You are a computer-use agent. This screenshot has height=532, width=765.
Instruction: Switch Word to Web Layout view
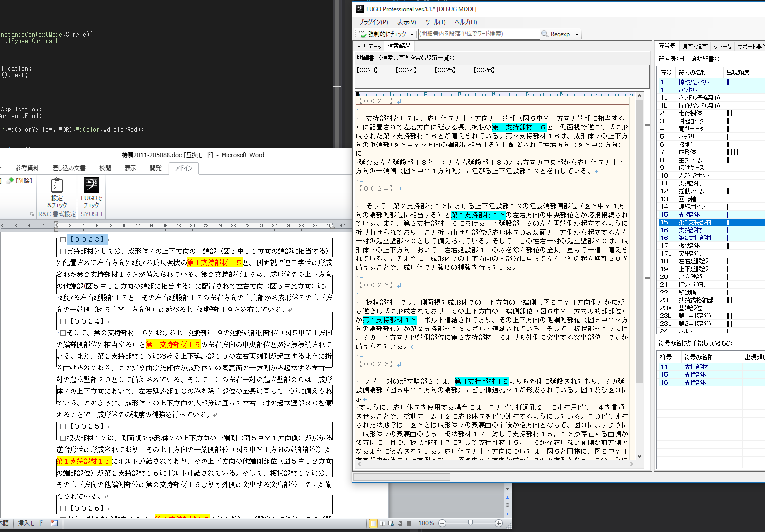(391, 523)
